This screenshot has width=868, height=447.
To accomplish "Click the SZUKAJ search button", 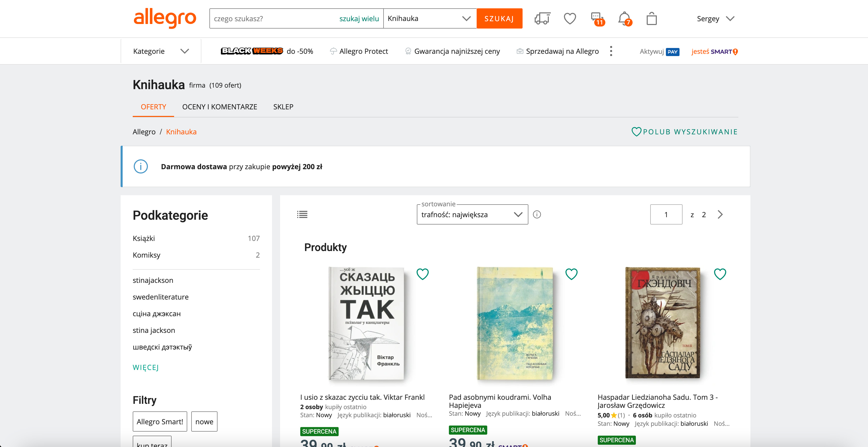I will click(499, 18).
